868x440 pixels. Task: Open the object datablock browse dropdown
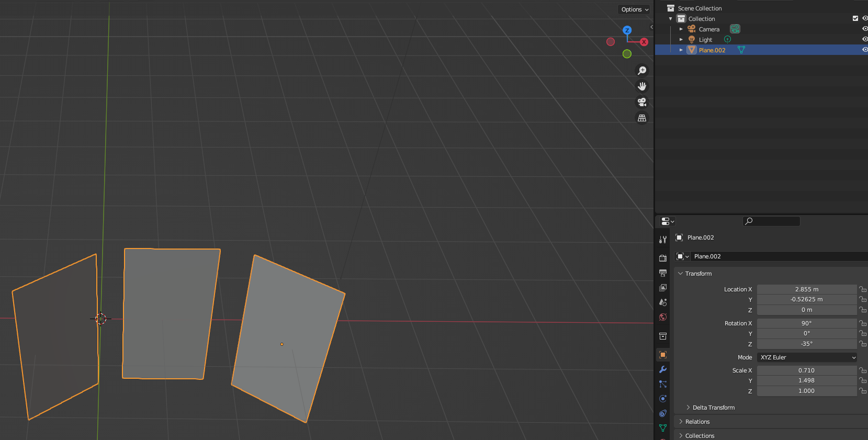click(682, 256)
